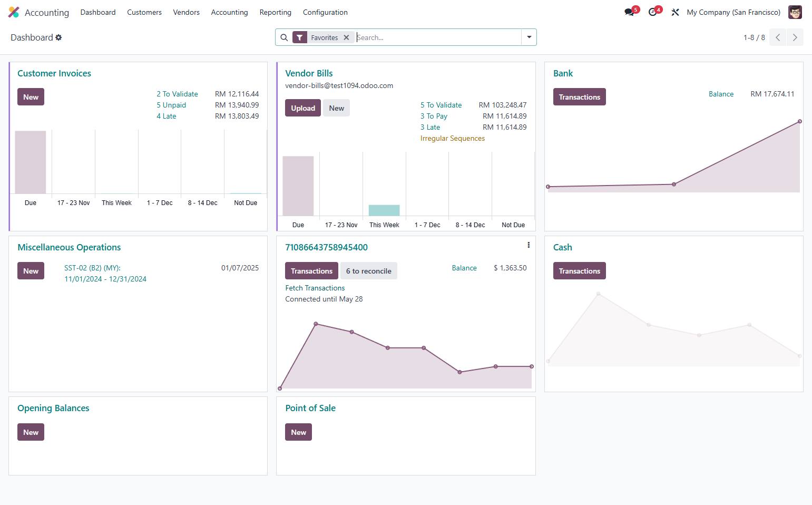The image size is (812, 505).
Task: Click the Due bar in Vendor Bills chart
Action: 298,186
